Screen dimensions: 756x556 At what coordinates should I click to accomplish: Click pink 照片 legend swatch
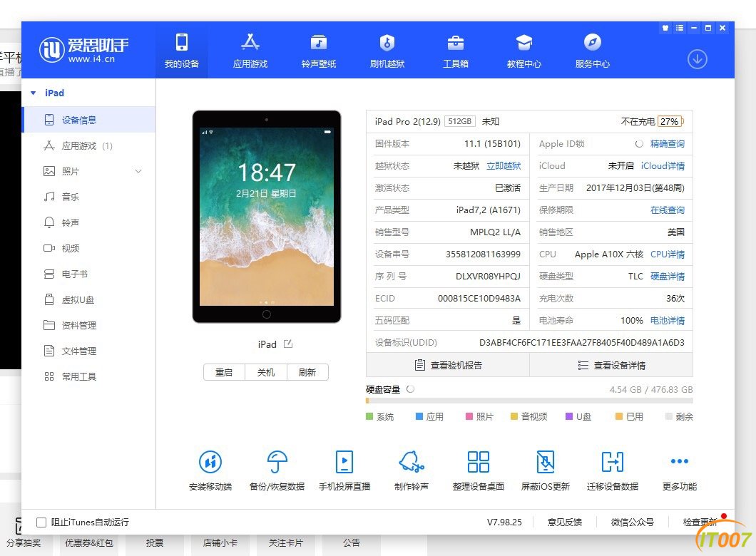tap(469, 416)
